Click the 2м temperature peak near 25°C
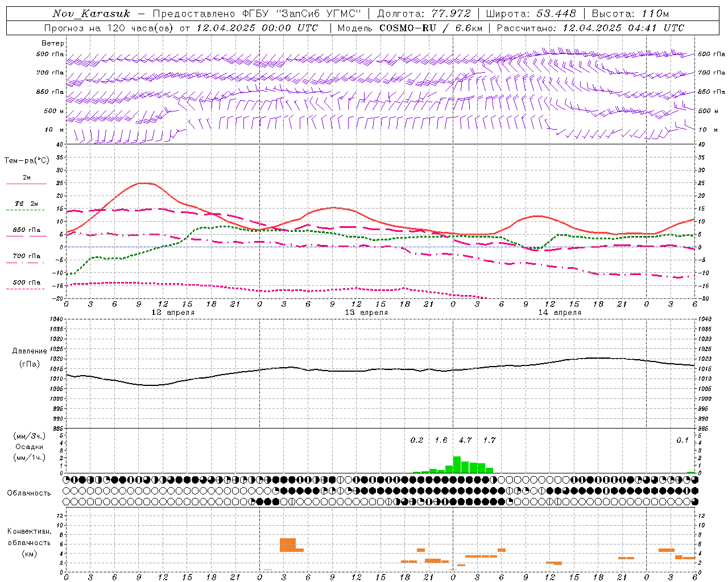This screenshot has height=582, width=728. tap(146, 183)
